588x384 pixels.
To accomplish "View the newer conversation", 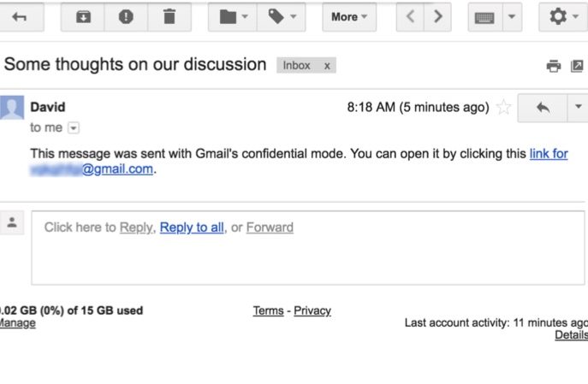I will (412, 16).
